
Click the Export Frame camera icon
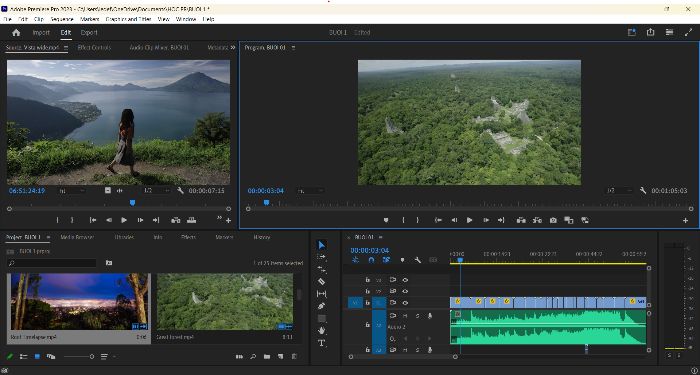(553, 220)
